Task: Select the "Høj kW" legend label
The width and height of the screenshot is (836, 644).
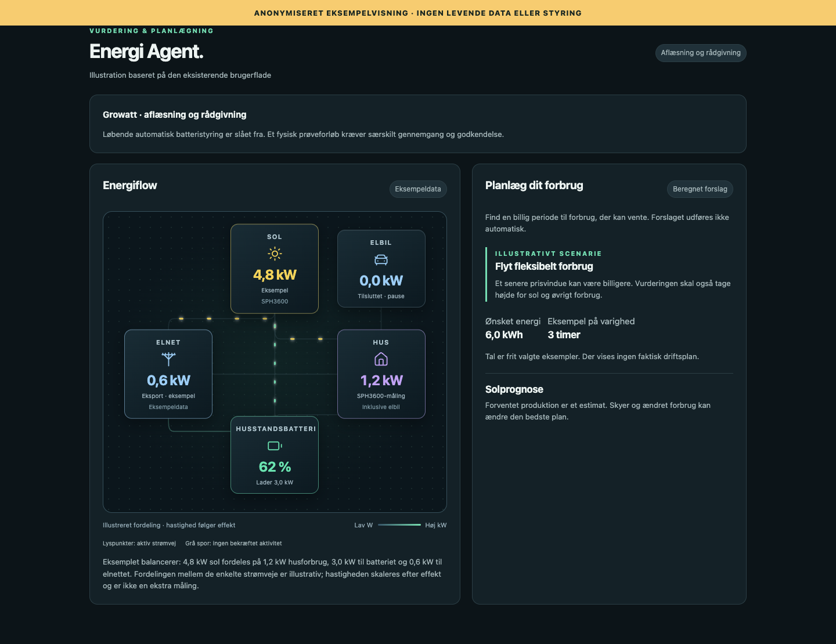Action: 436,525
